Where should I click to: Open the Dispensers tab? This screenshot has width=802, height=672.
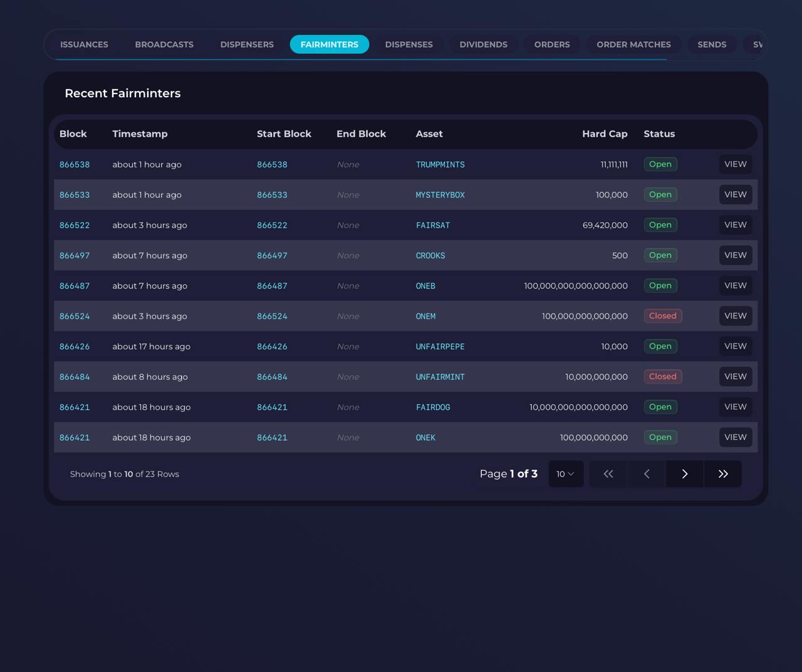(x=247, y=45)
